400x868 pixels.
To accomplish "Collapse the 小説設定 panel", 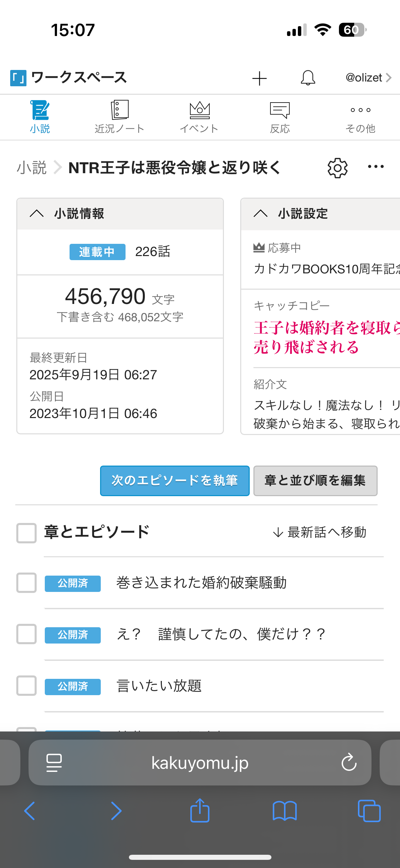I will [x=261, y=214].
